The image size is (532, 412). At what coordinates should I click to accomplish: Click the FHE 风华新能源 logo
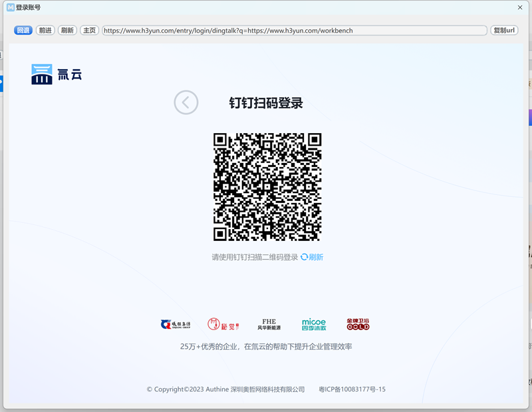click(269, 324)
